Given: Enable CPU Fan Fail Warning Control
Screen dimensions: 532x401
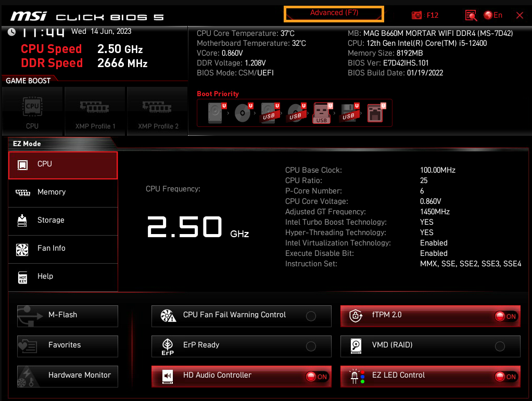Looking at the screenshot, I should click(x=311, y=316).
